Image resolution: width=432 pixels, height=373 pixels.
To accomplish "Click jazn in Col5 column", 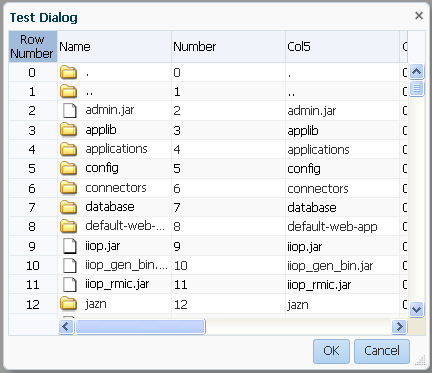I will point(298,305).
